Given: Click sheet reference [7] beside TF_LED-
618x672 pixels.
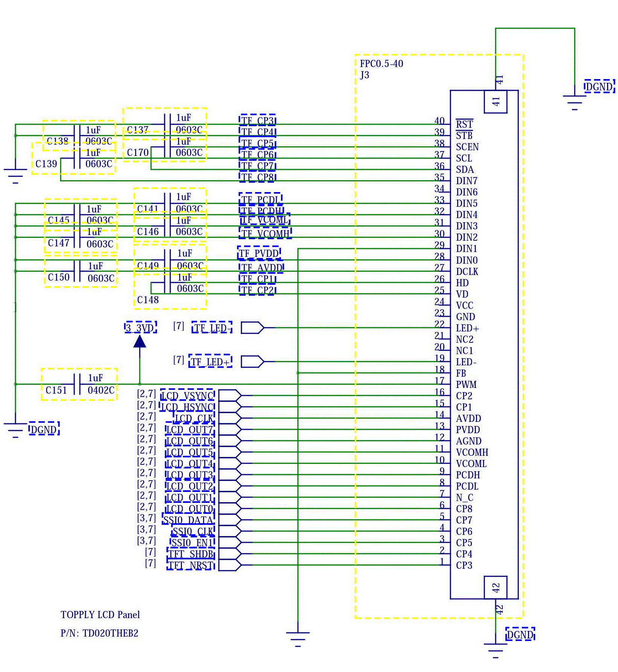Looking at the screenshot, I should coord(179,326).
